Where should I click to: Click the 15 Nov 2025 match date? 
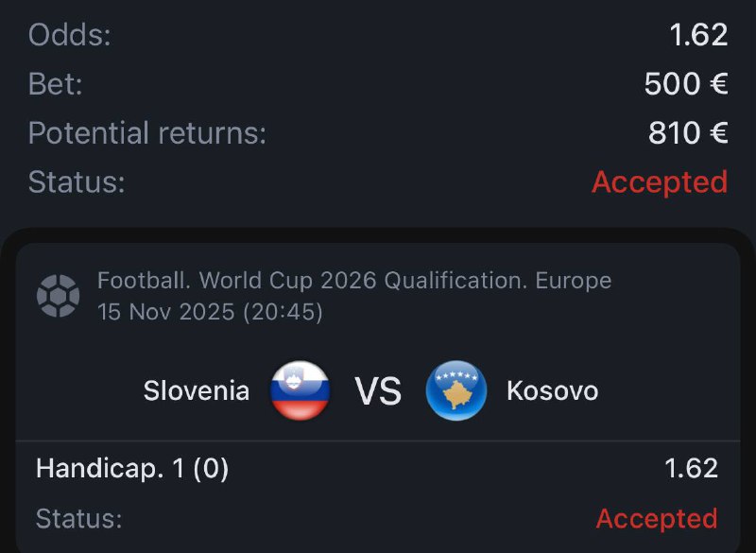[x=210, y=312]
